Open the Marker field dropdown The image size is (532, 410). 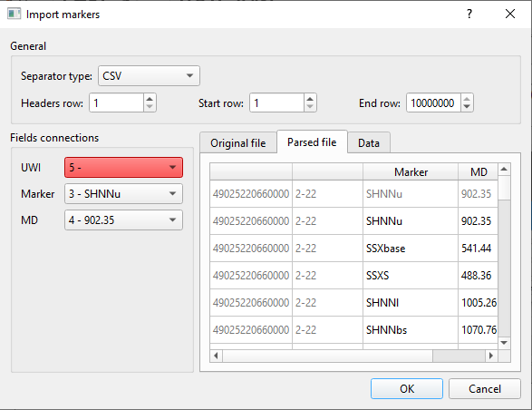coord(123,193)
